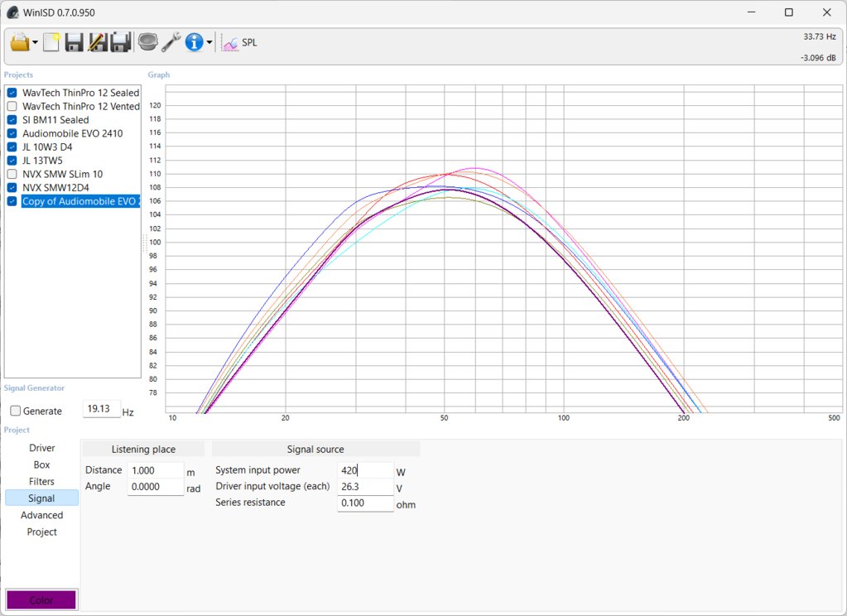The image size is (847, 616).
Task: Open the driver database speaker icon
Action: [x=147, y=42]
